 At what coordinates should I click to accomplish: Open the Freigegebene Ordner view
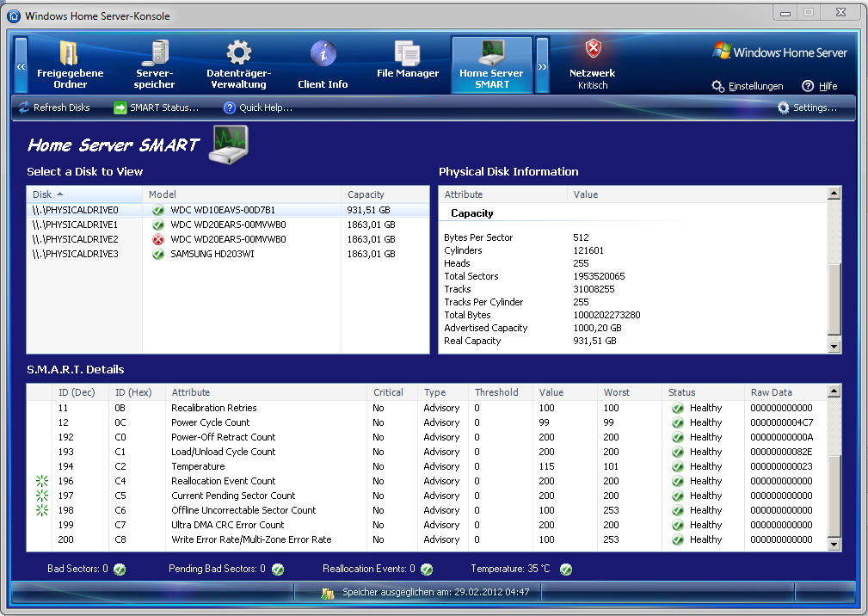click(70, 65)
